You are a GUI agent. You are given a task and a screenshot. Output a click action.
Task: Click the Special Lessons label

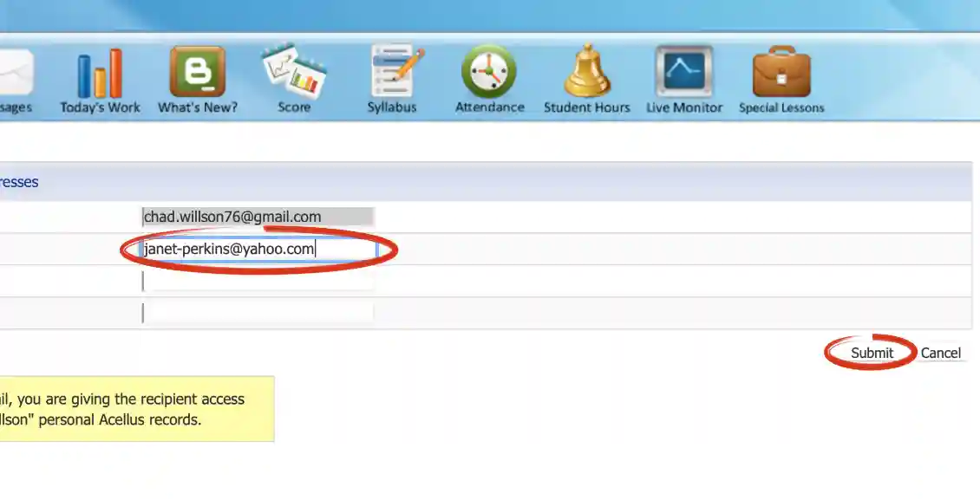[x=781, y=107]
